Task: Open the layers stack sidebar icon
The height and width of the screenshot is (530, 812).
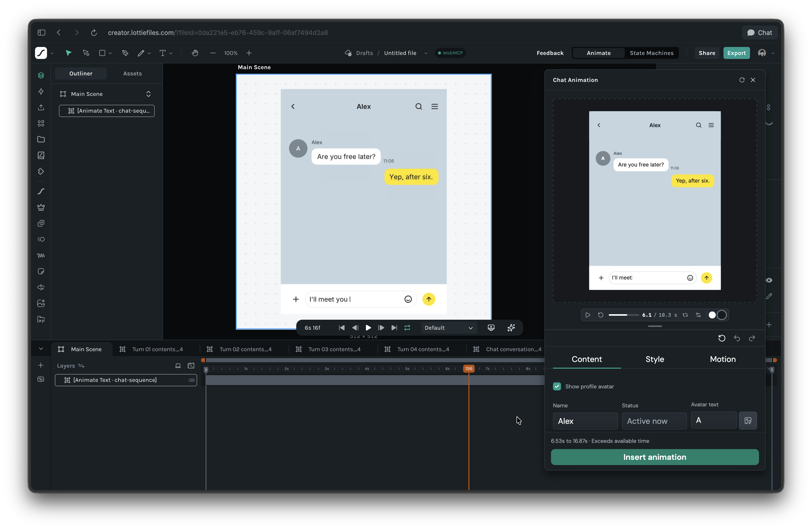Action: [41, 75]
